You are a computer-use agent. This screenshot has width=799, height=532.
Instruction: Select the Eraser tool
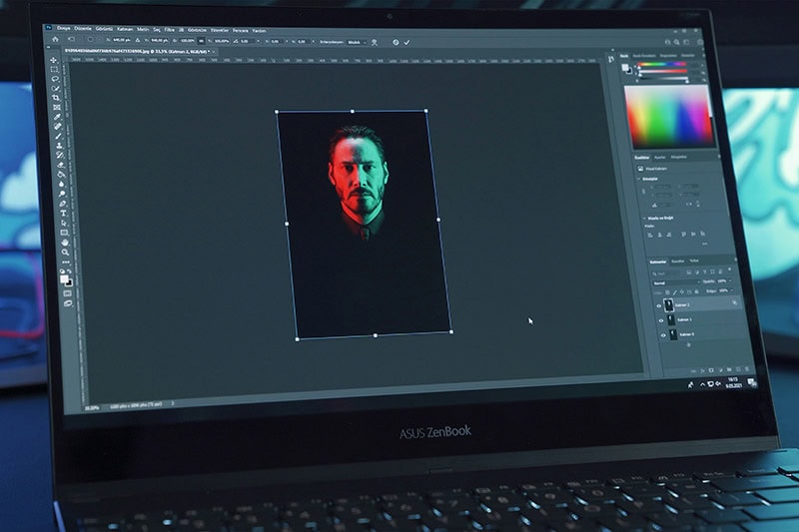61,165
